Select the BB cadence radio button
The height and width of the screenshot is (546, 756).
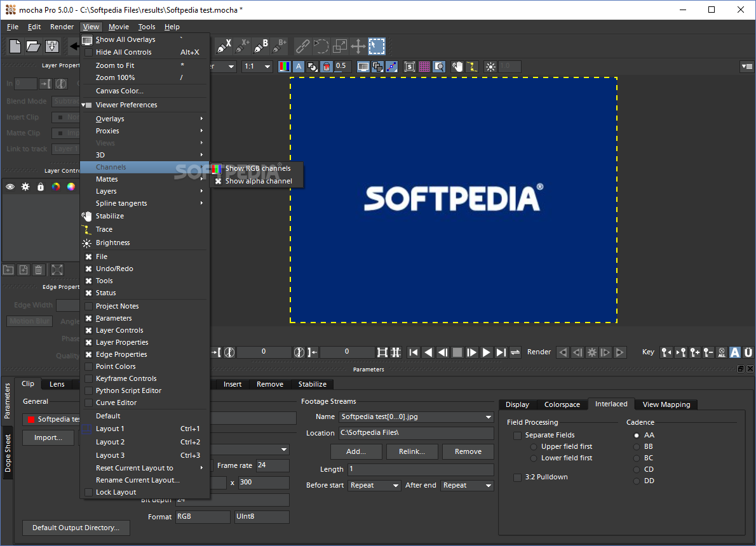click(x=637, y=447)
